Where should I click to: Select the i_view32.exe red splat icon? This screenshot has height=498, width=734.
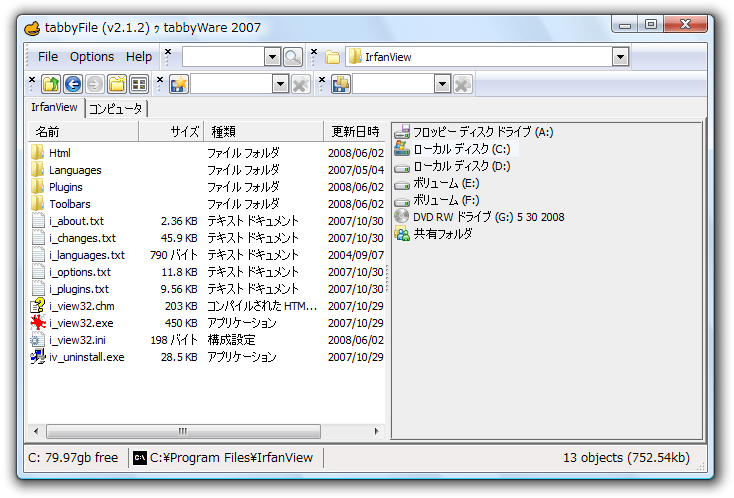[x=38, y=323]
